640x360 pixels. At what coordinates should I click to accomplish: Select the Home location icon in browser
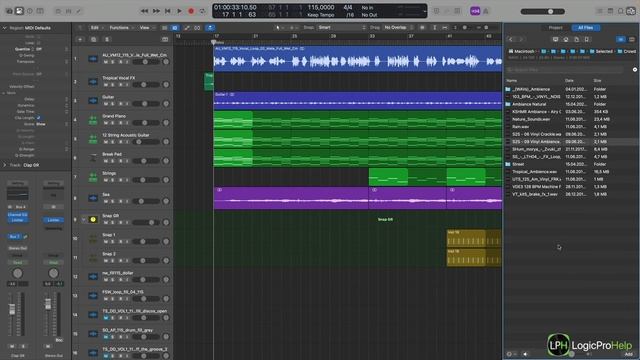(x=566, y=40)
